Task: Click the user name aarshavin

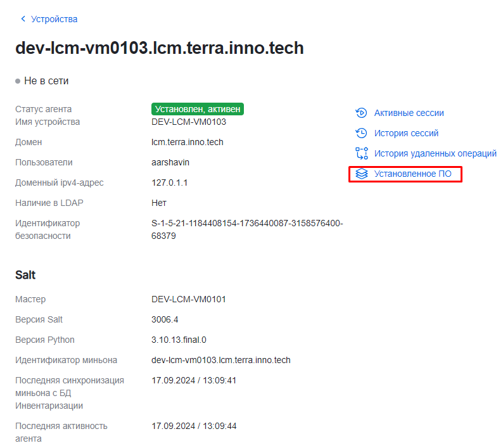Action: click(170, 162)
